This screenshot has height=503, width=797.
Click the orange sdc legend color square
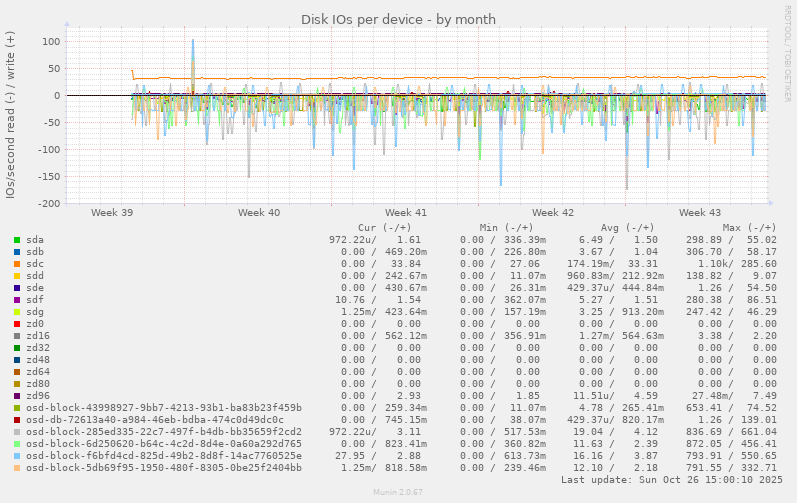(x=17, y=264)
